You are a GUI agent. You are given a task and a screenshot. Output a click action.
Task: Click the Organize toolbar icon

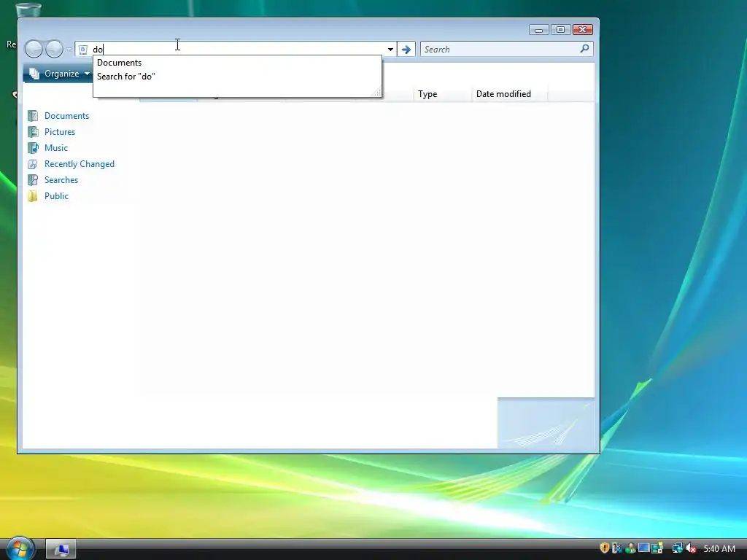(x=34, y=74)
